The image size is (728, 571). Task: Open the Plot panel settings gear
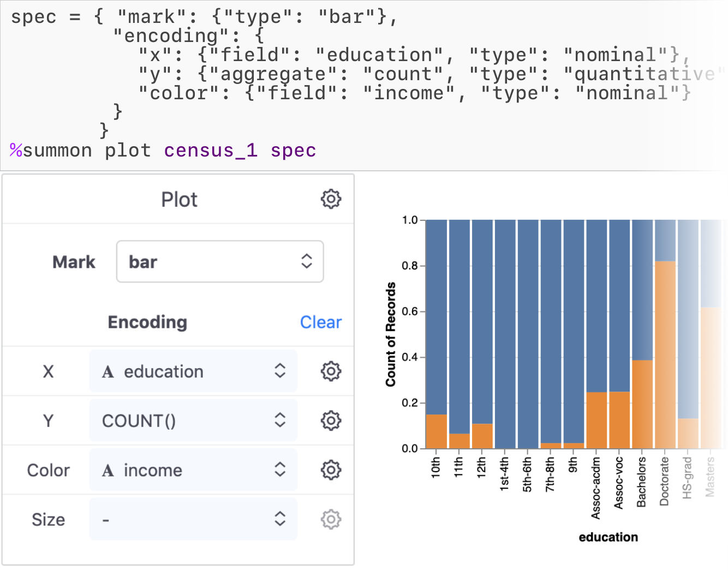pos(331,199)
